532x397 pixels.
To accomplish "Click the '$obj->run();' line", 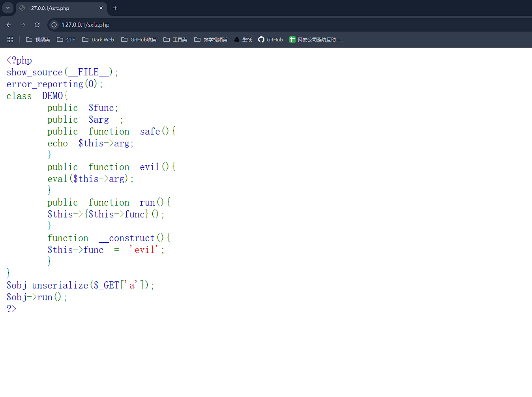I will pos(37,297).
